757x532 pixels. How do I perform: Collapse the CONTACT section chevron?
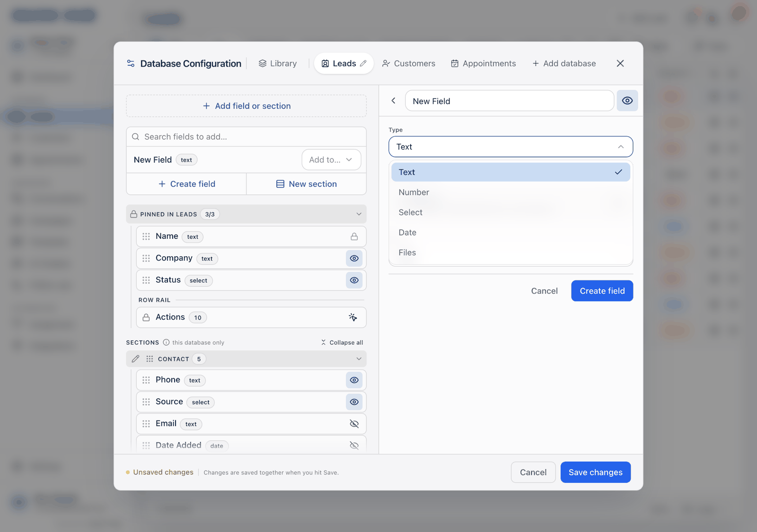(359, 359)
